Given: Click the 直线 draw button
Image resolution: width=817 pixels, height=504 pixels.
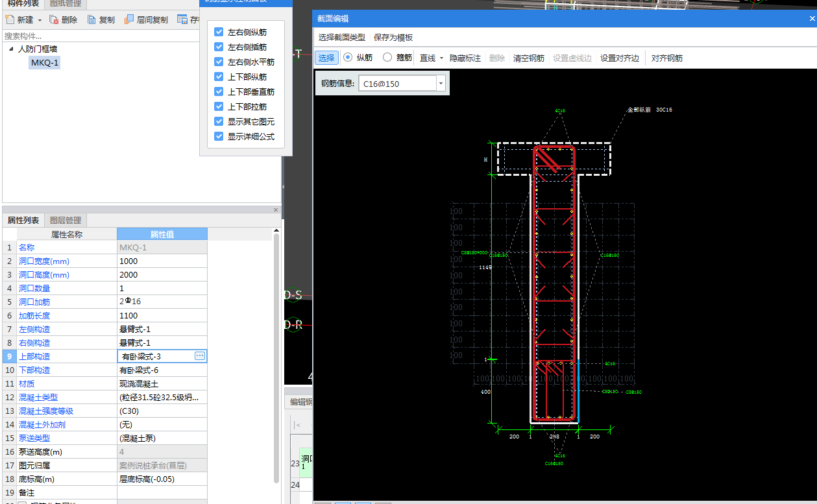Looking at the screenshot, I should (x=428, y=58).
